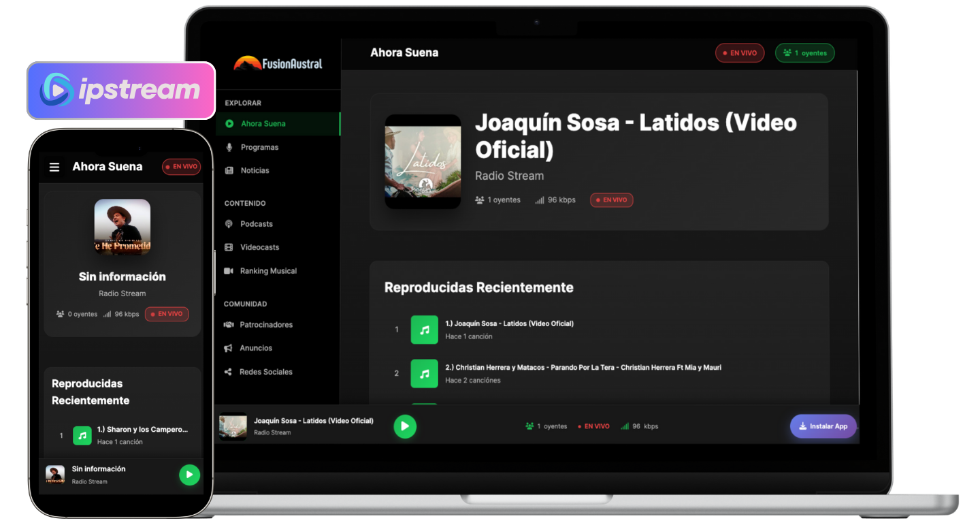
Task: Select the Podcasts microphone icon in sidebar
Action: tap(229, 223)
